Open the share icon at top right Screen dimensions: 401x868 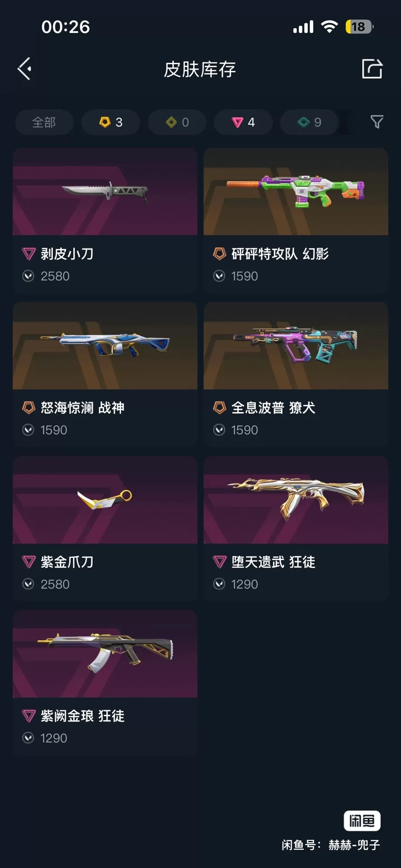[373, 69]
